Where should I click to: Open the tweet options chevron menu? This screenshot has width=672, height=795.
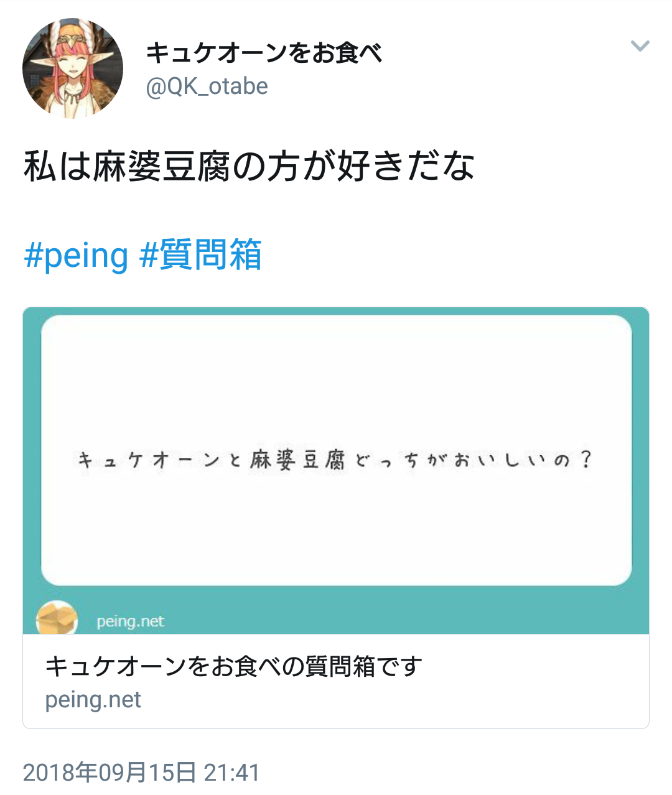(x=640, y=46)
